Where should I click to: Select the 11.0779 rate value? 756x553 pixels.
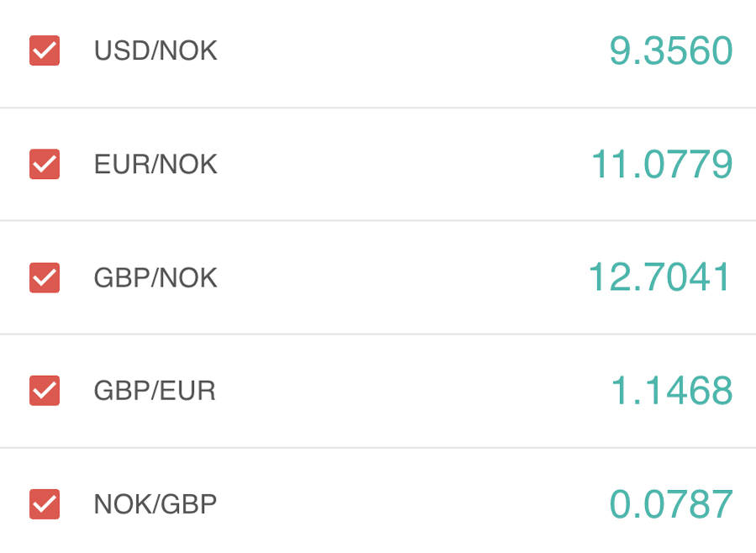[662, 164]
